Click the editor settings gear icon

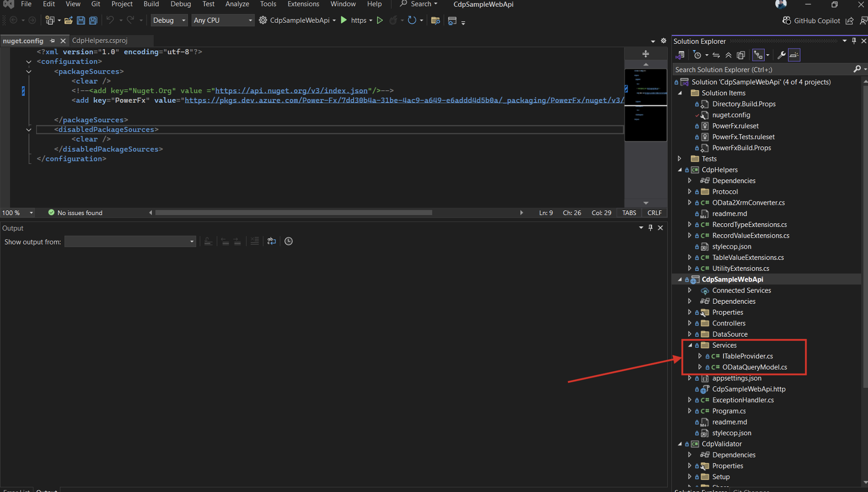point(664,41)
